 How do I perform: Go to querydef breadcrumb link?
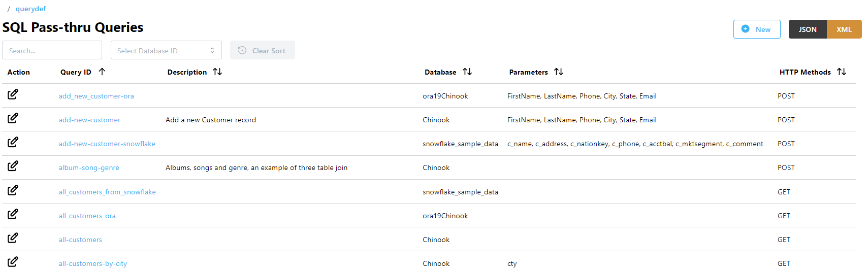pyautogui.click(x=30, y=9)
